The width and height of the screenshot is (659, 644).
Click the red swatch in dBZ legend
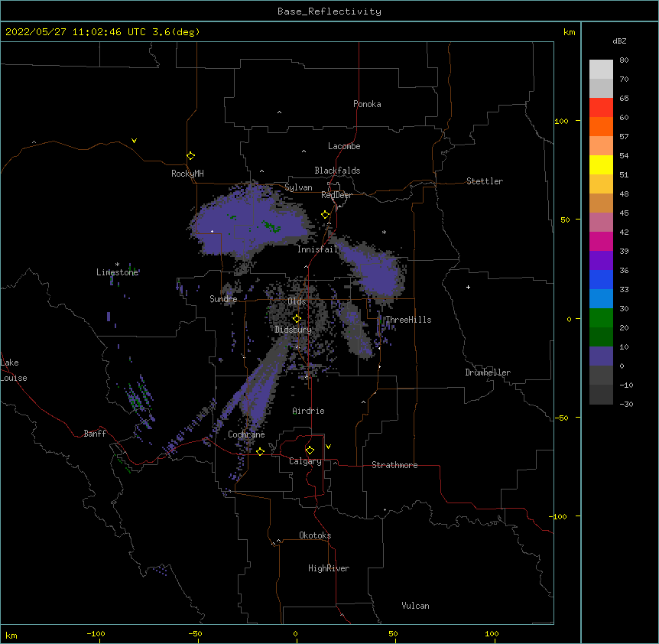(601, 108)
